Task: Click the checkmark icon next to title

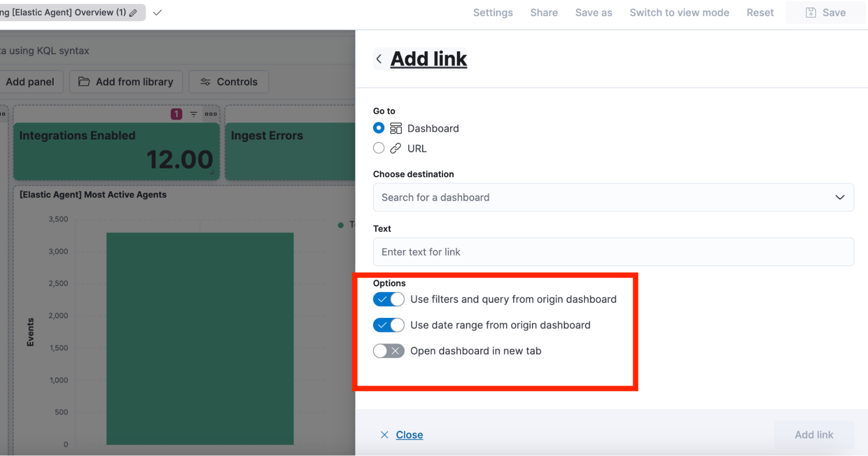Action: pos(158,13)
